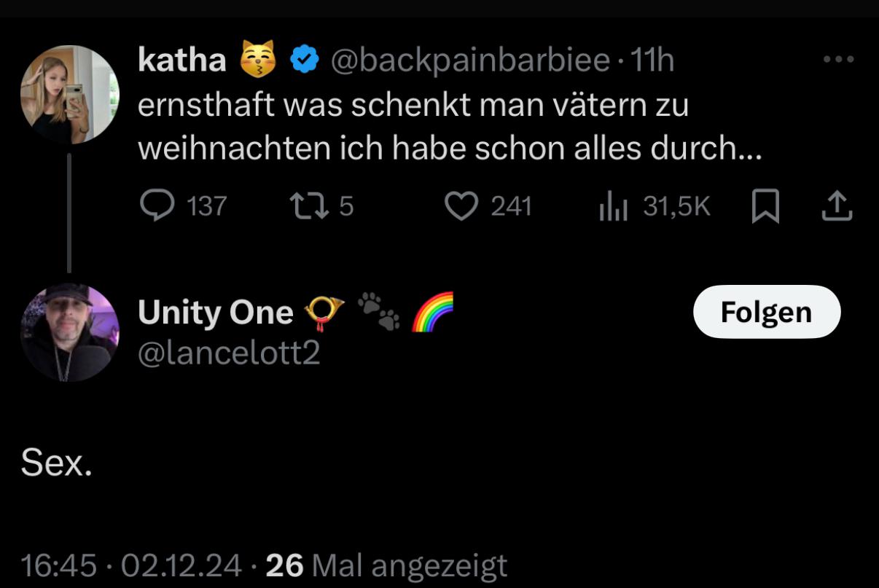
Task: Click the reply speech bubble icon
Action: coord(154,206)
